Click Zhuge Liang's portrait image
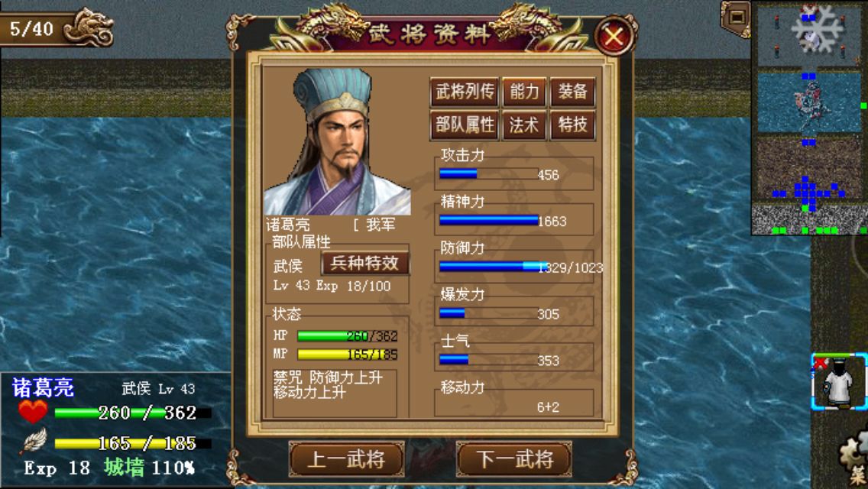868x489 pixels. (x=338, y=141)
